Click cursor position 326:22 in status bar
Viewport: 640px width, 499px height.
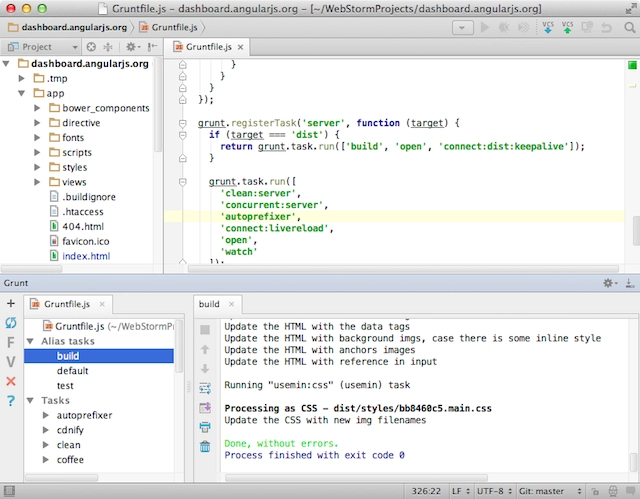pos(426,491)
